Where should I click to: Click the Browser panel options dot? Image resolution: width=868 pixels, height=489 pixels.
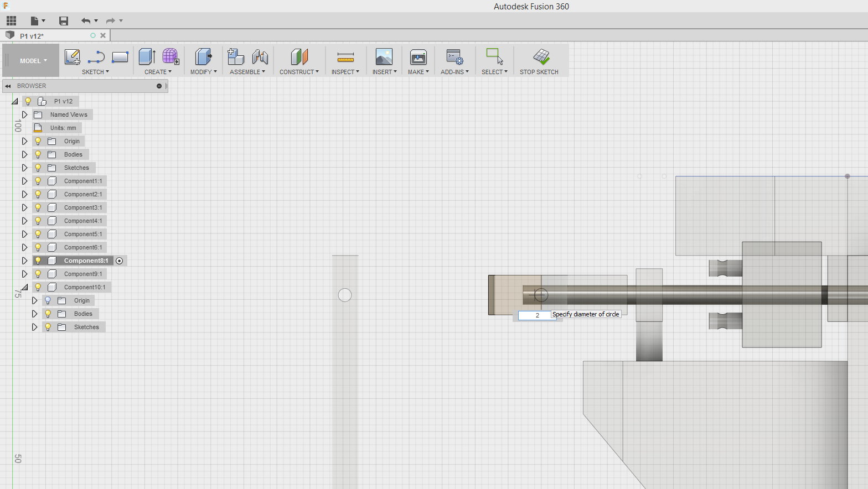click(x=159, y=86)
